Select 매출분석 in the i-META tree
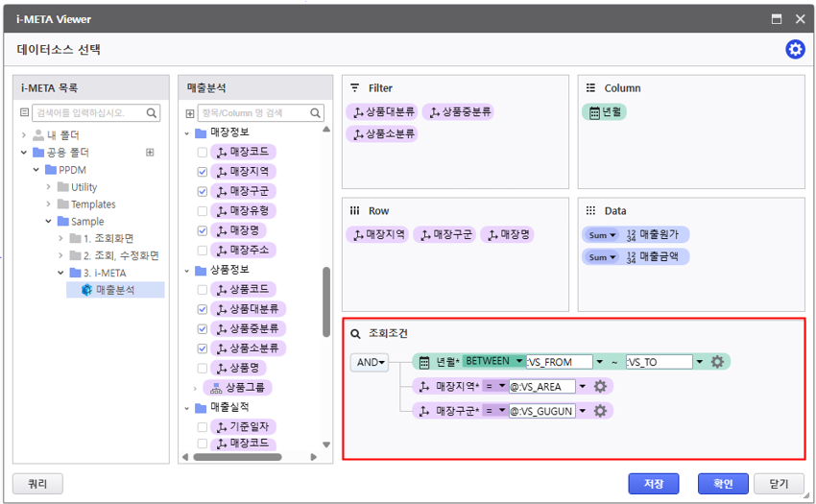 114,290
